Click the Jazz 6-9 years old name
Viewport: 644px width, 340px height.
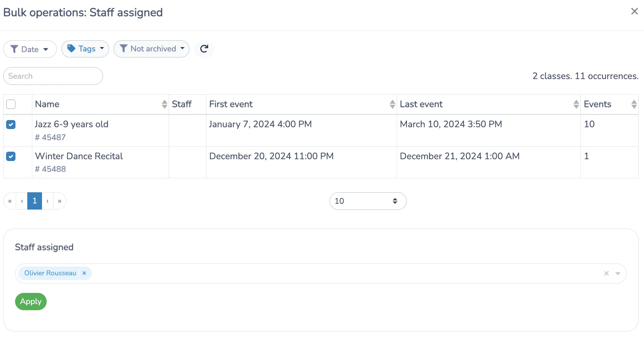(x=71, y=124)
